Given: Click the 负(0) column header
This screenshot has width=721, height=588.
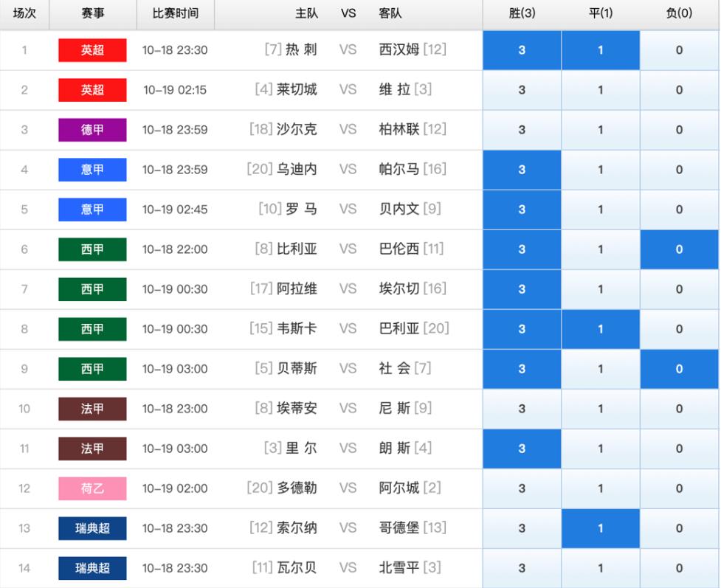Looking at the screenshot, I should pos(679,13).
